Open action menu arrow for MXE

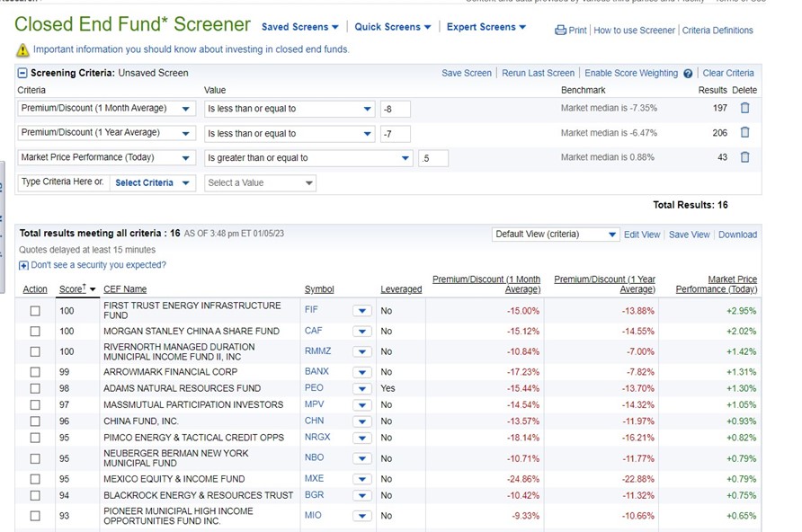(362, 479)
